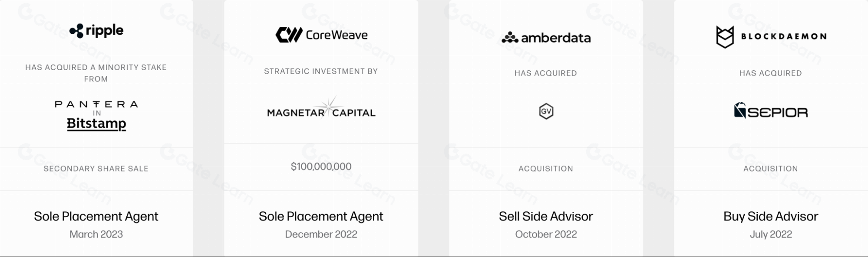Click the December 2022 date
This screenshot has width=868, height=257.
coord(321,234)
